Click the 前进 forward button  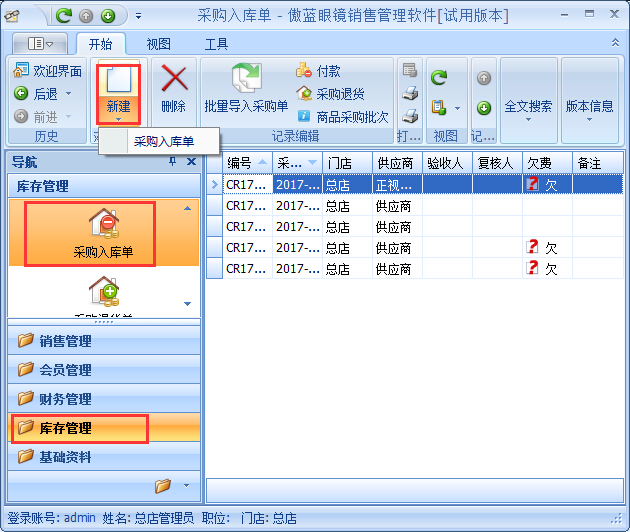(37, 117)
